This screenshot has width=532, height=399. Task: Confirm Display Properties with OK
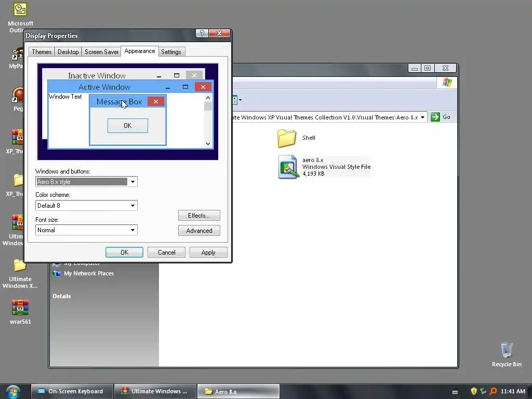coord(125,252)
